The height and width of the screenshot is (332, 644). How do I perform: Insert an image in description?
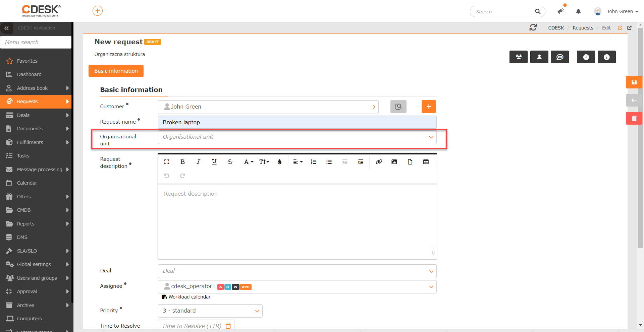point(394,162)
